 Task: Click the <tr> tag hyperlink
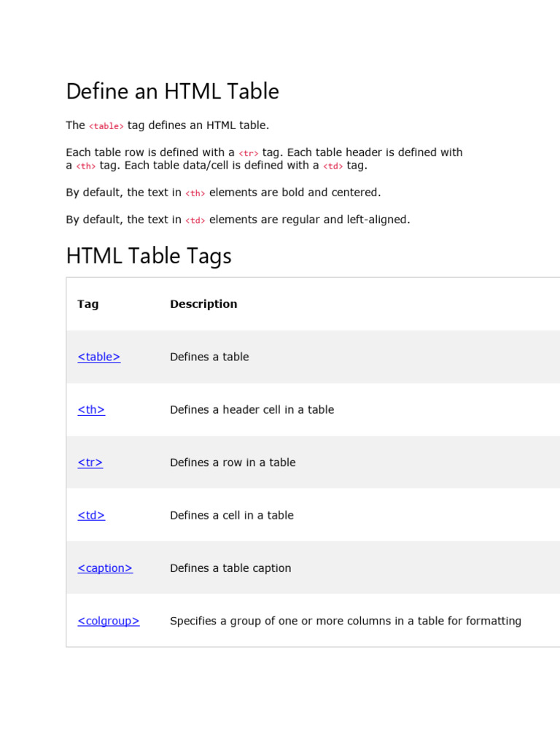tap(90, 462)
